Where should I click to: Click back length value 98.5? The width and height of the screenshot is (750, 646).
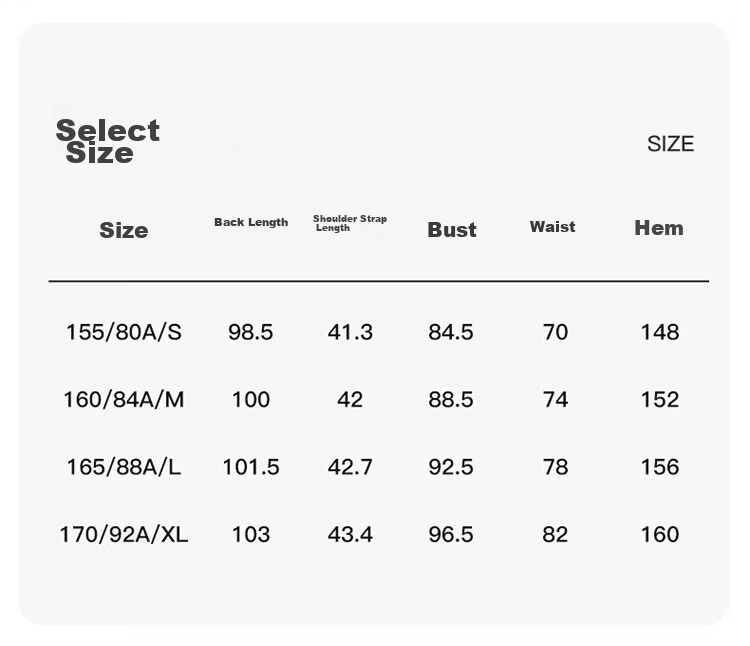251,332
